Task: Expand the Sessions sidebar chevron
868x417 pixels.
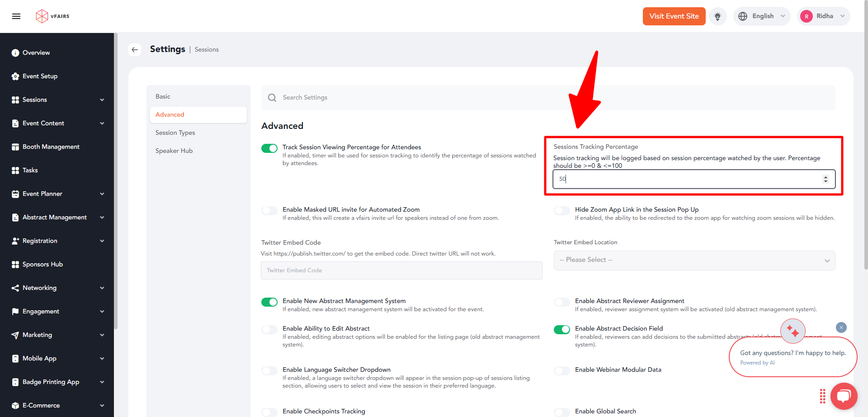Action: click(102, 100)
